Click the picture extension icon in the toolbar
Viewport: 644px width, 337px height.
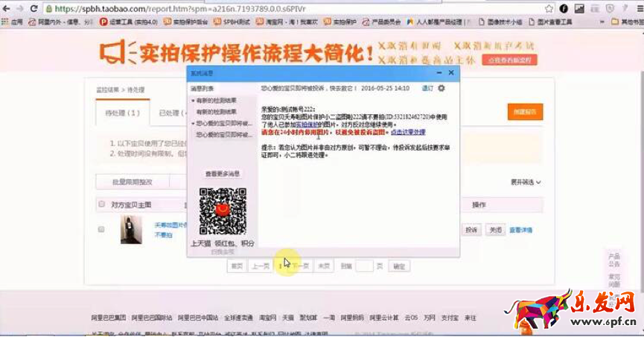tap(579, 9)
